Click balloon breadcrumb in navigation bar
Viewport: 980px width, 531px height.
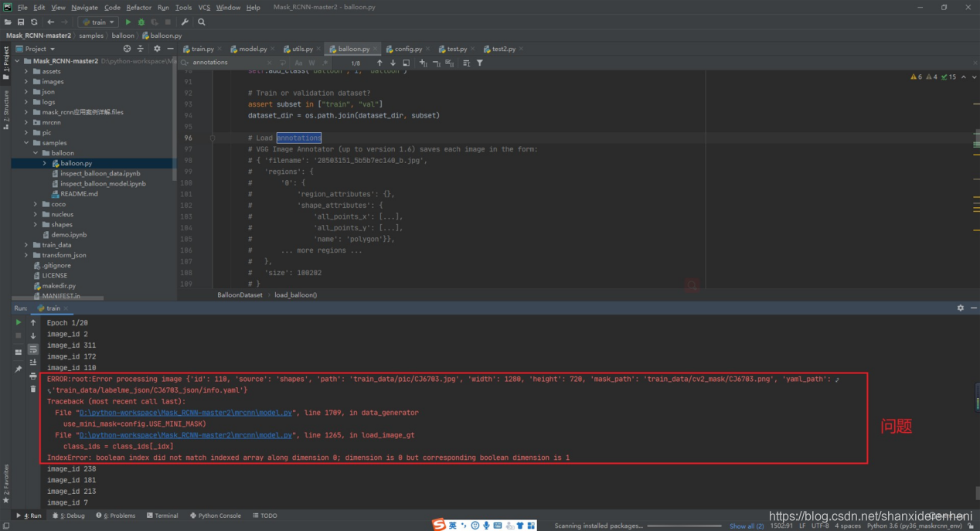[123, 36]
